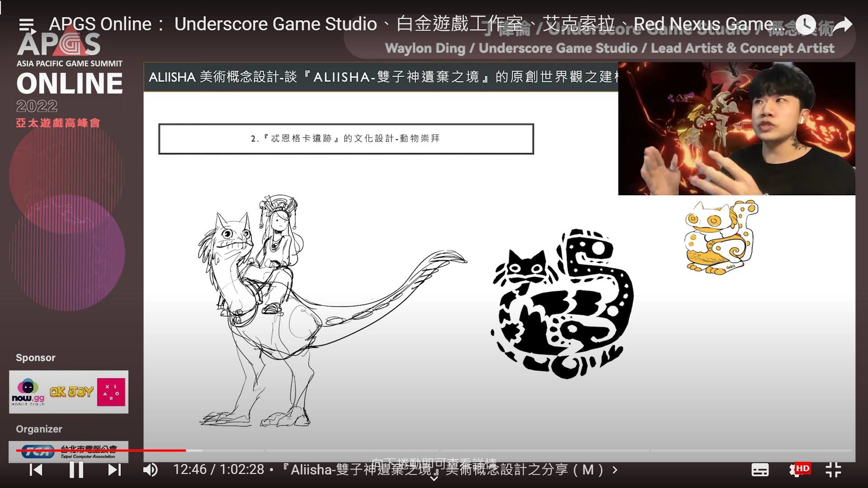Click the slide heading about 動物崇拜
This screenshot has height=488, width=868.
pyautogui.click(x=346, y=139)
